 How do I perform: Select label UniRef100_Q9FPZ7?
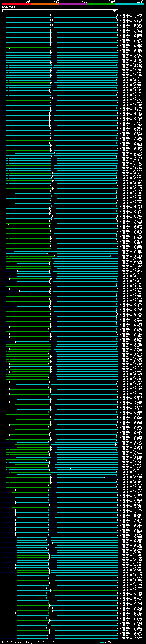131,299
